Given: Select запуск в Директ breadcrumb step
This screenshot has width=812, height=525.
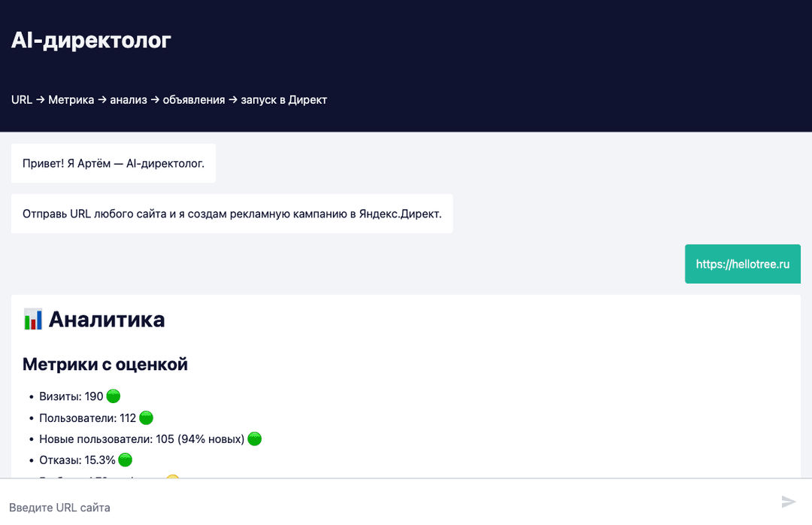Looking at the screenshot, I should [x=285, y=99].
